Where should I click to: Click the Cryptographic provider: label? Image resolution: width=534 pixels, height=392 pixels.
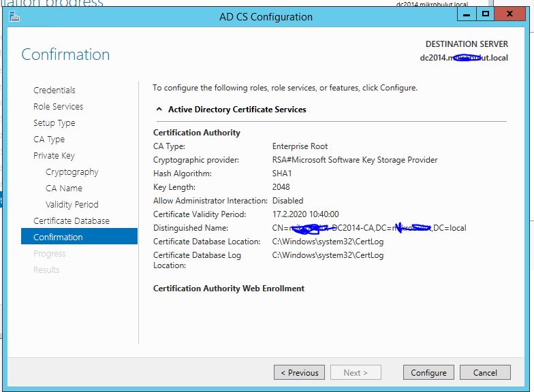pos(196,160)
